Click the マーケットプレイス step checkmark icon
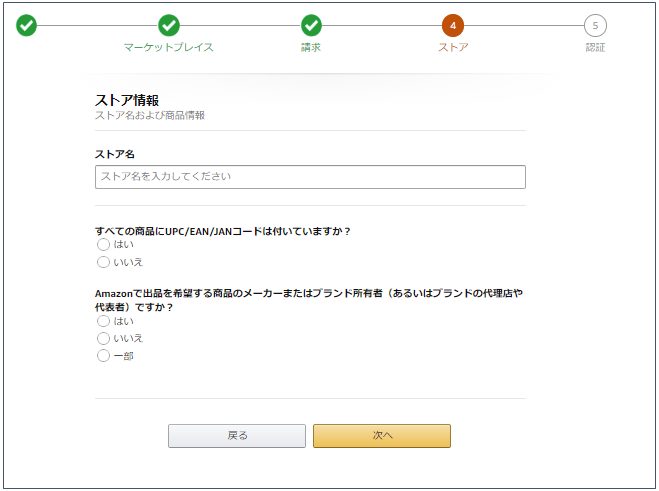Screen dimensions: 659x491 pos(169,25)
